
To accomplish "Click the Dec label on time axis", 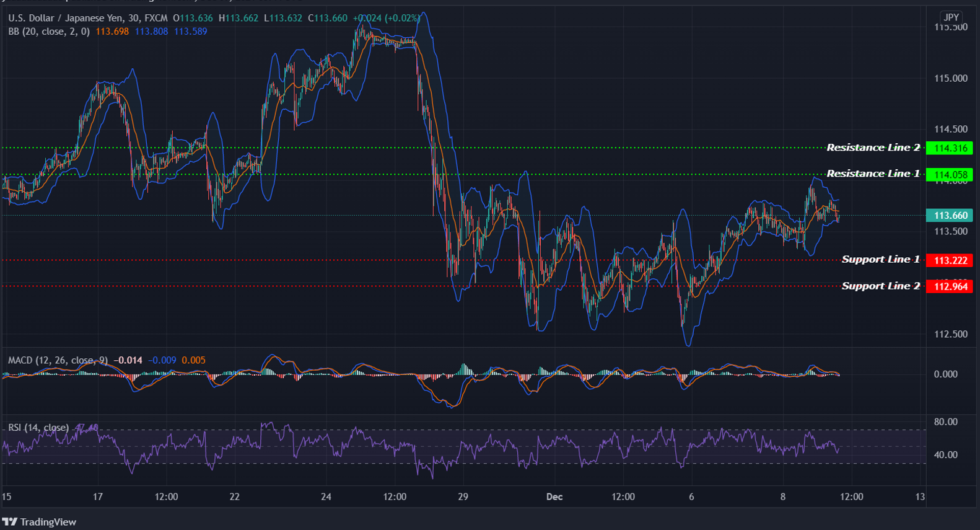I will 554,497.
